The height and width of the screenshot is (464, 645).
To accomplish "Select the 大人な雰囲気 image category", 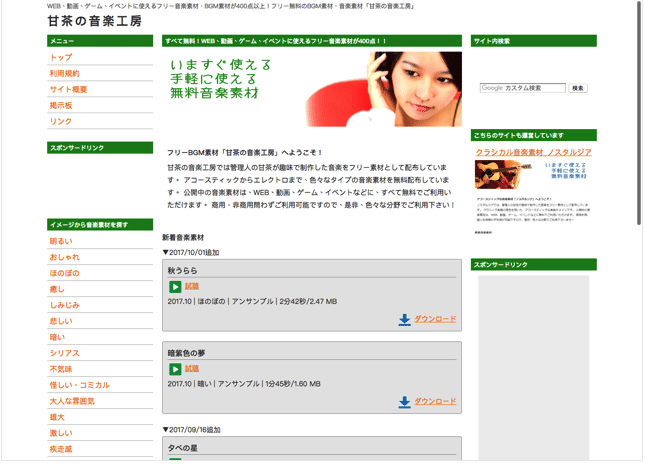I will 72,401.
